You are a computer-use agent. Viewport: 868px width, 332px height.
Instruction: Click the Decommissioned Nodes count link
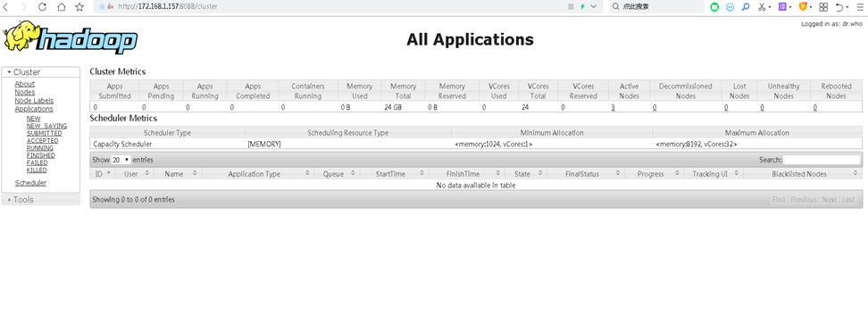point(655,107)
